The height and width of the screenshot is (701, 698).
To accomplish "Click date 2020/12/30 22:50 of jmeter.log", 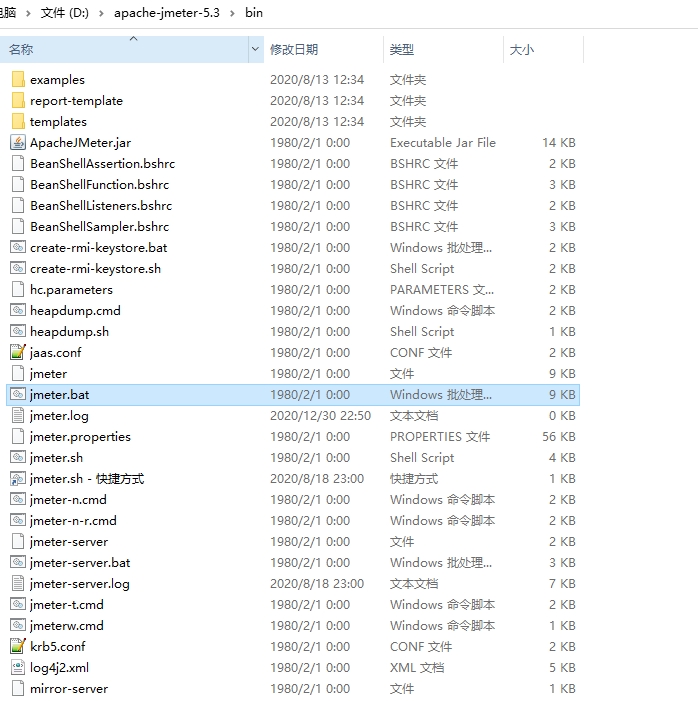I will pyautogui.click(x=320, y=416).
